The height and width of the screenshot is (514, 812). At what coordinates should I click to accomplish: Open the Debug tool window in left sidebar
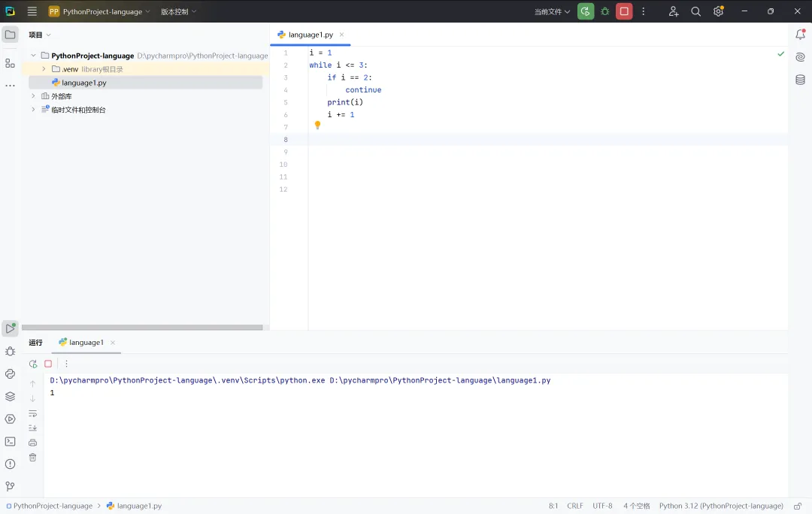pos(10,352)
